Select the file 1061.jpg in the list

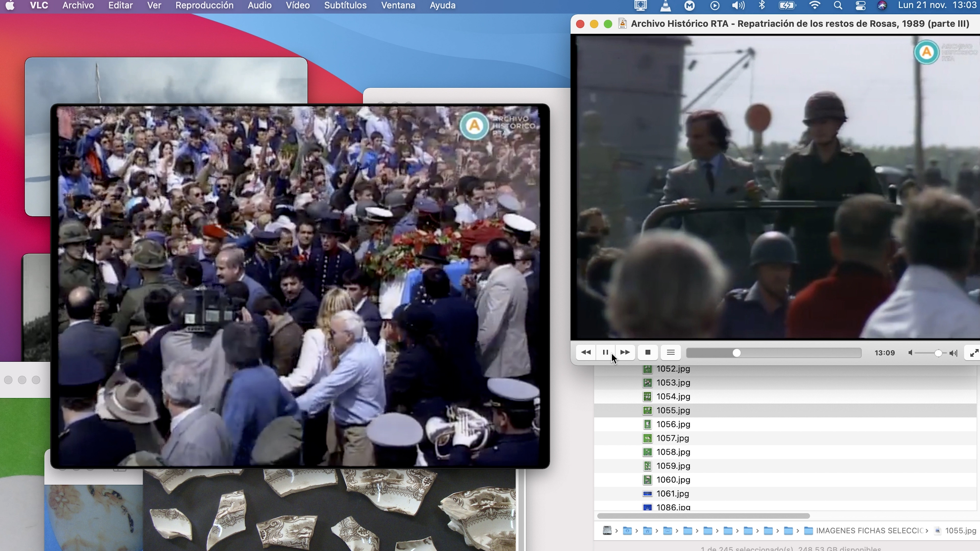[672, 494]
